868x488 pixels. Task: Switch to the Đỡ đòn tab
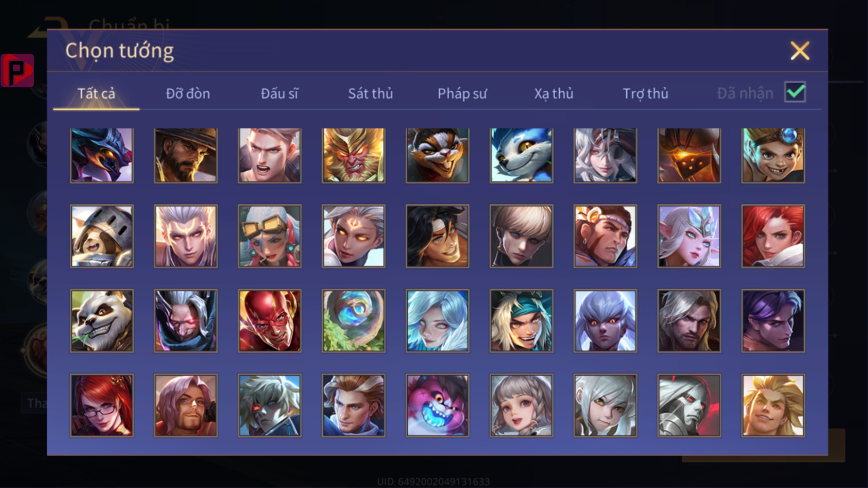[x=188, y=93]
